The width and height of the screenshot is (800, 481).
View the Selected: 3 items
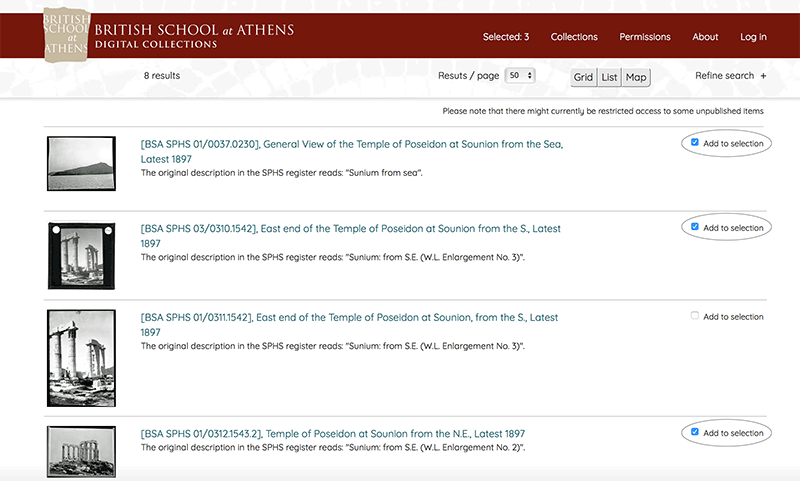coord(506,37)
